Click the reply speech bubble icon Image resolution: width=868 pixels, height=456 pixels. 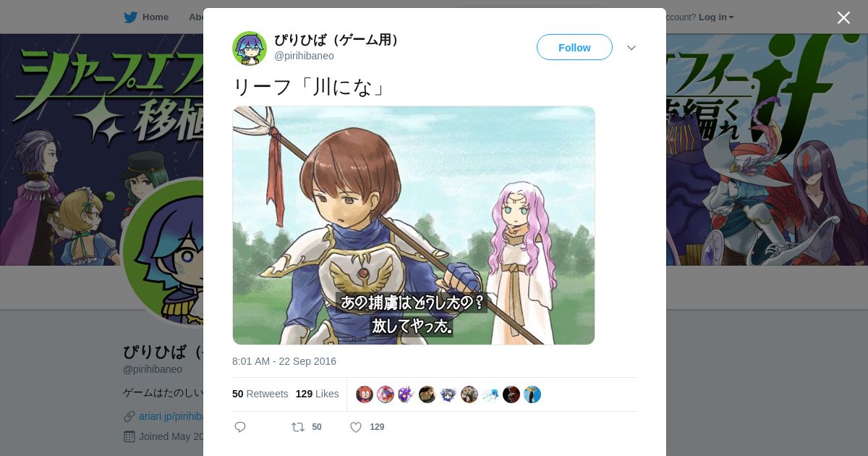click(x=240, y=427)
